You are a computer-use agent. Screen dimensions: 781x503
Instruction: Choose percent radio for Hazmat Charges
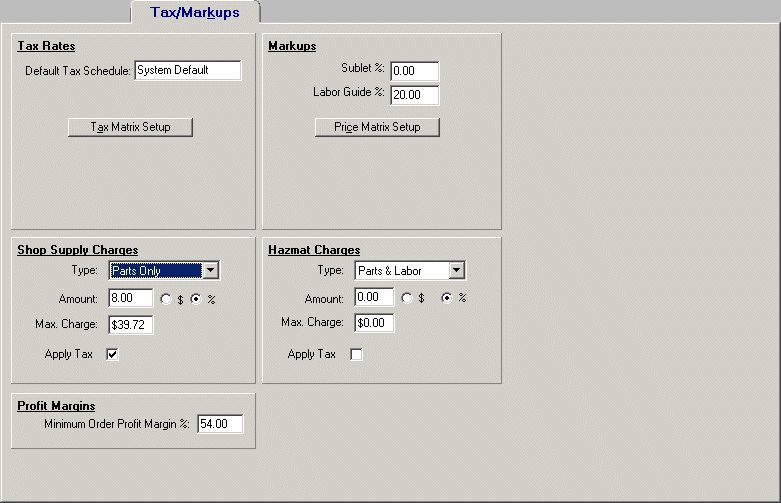pos(446,298)
